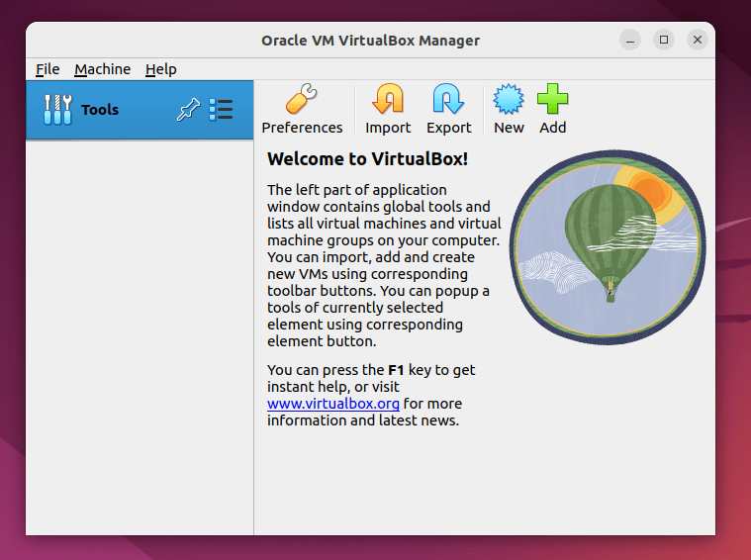Open Preferences with the wrench icon

coord(302,109)
